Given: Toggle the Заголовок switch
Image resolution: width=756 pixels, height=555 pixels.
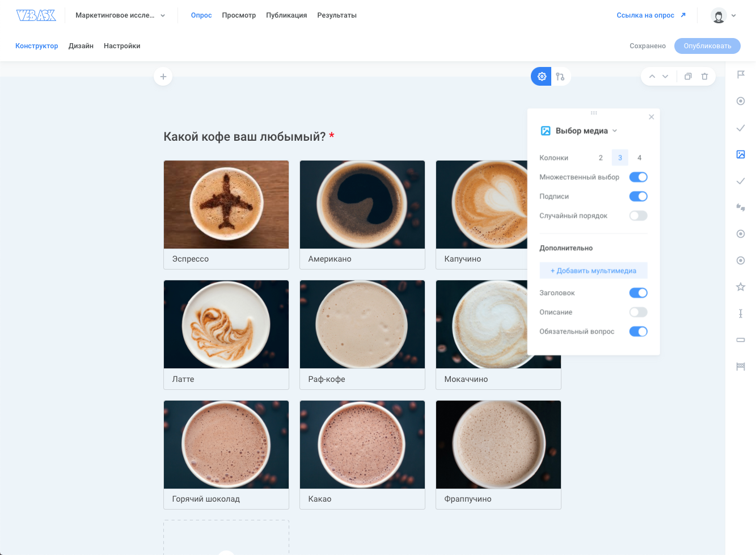Looking at the screenshot, I should 638,293.
